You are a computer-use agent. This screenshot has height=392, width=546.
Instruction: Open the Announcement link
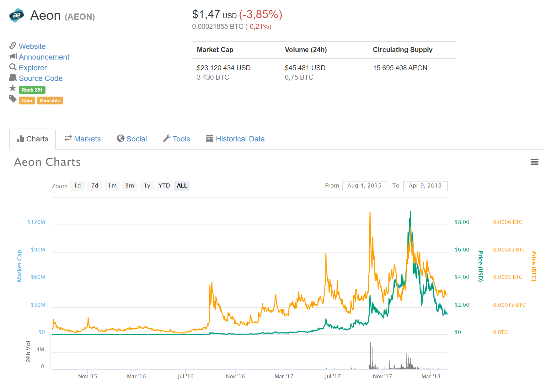coord(44,57)
